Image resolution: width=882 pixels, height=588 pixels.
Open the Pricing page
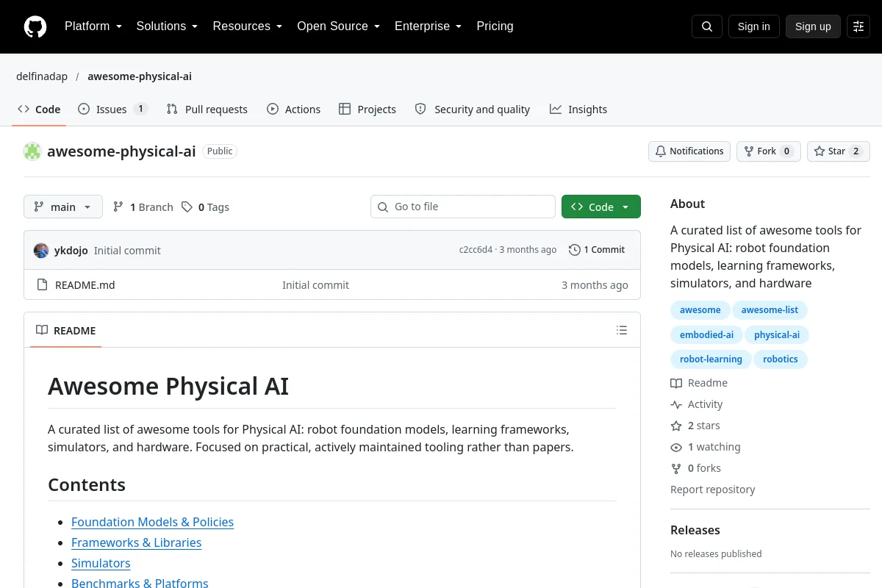(495, 26)
